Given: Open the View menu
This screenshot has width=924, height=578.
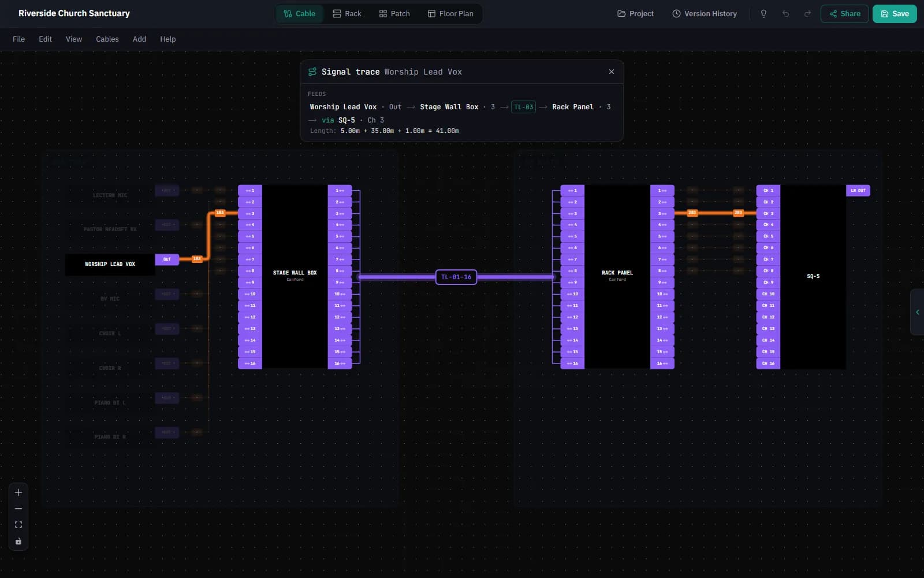Looking at the screenshot, I should click(74, 39).
